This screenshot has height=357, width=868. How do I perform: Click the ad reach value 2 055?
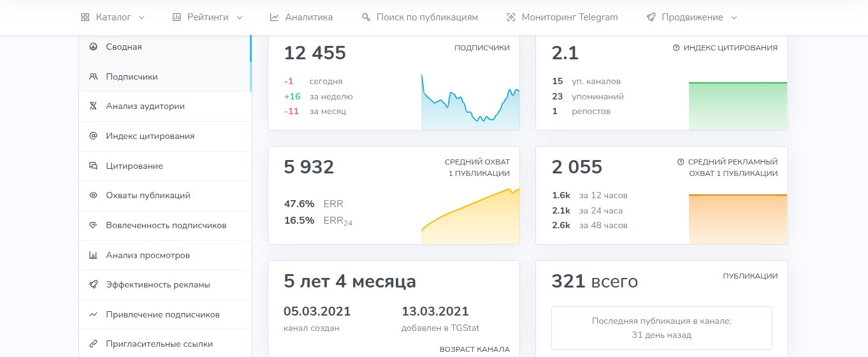pyautogui.click(x=577, y=167)
